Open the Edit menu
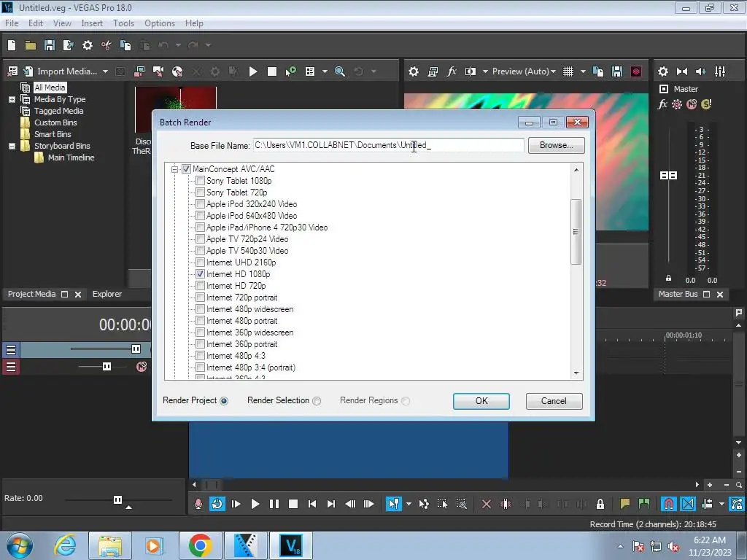Screen dimensions: 747x560 click(36, 23)
